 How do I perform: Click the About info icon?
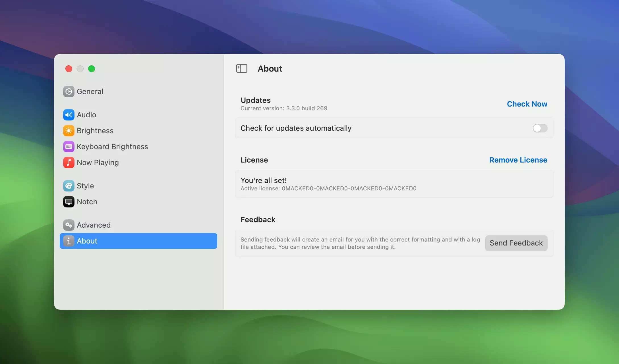point(69,241)
